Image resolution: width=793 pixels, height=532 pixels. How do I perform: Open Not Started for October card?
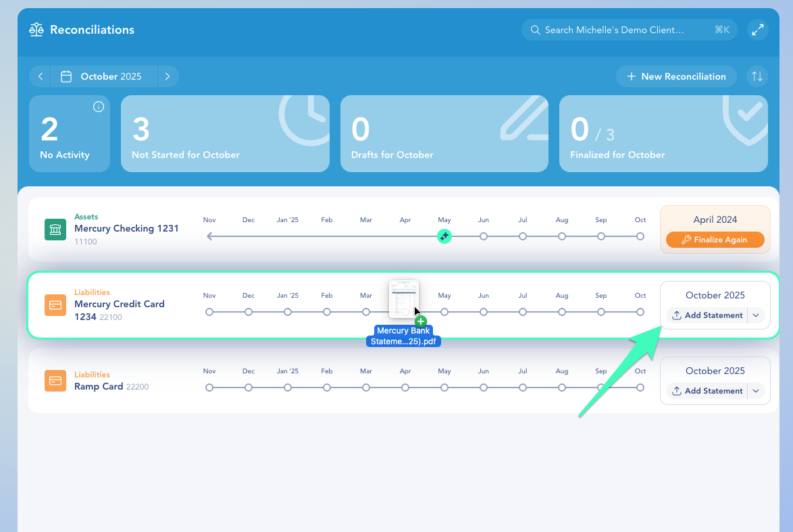point(225,134)
